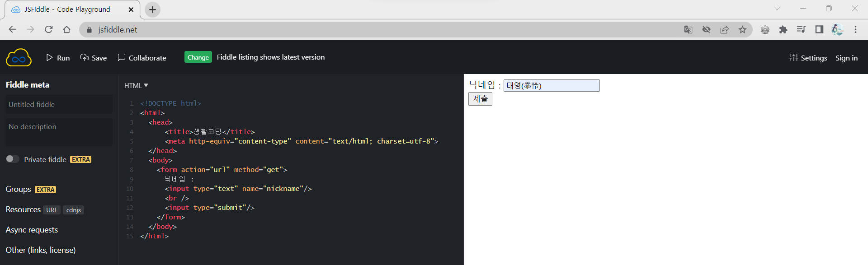Open the Resources section

click(x=23, y=209)
